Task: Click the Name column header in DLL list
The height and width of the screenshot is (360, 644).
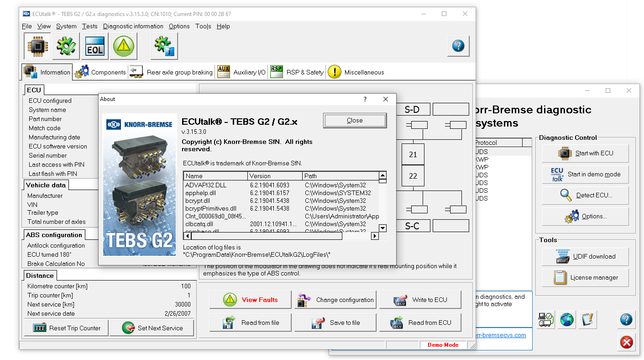Action: [x=215, y=176]
